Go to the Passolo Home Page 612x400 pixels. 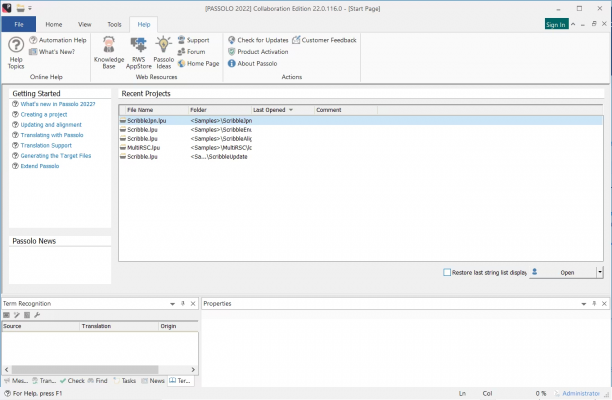coord(198,64)
